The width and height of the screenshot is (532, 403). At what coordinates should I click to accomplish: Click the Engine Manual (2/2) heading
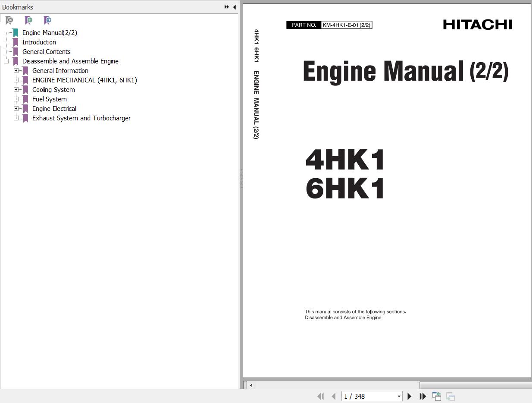point(406,71)
